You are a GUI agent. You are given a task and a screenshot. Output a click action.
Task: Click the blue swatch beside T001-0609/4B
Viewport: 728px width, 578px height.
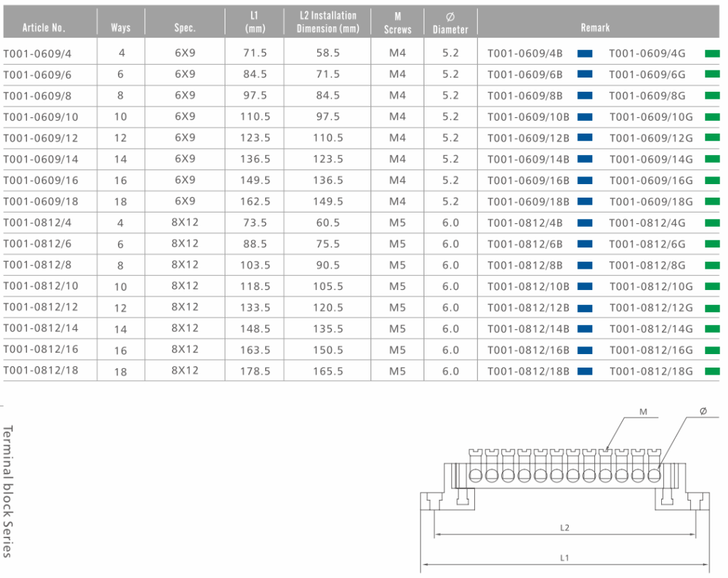(584, 53)
